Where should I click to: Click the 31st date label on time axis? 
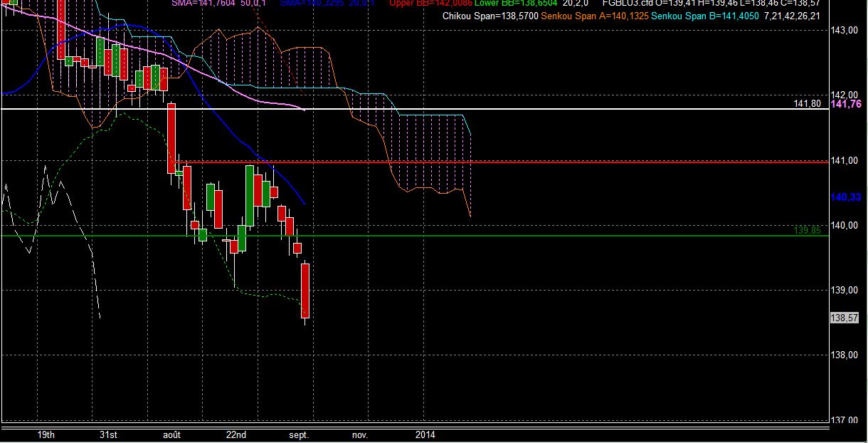(108, 434)
